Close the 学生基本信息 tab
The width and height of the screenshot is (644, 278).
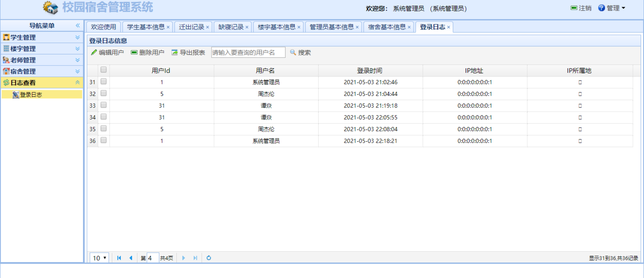(168, 27)
